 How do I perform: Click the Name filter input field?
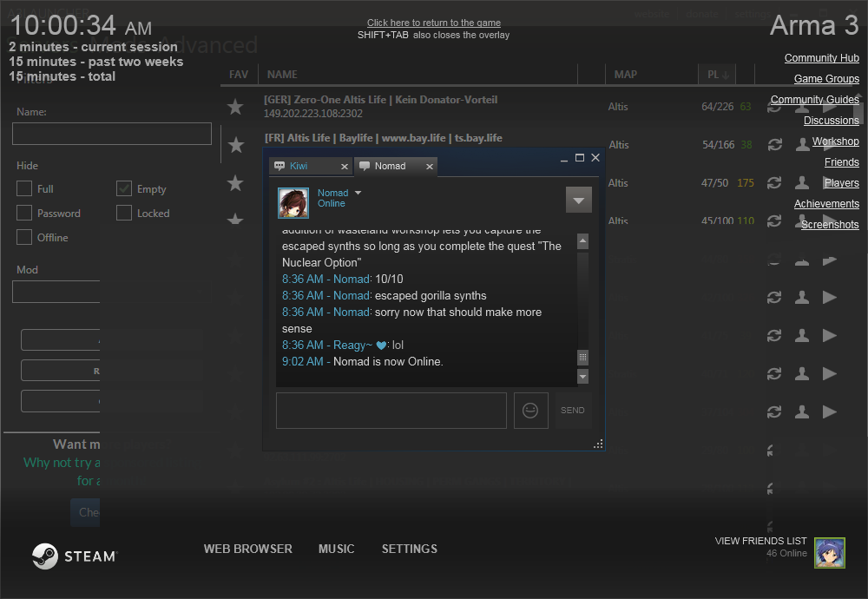click(112, 134)
